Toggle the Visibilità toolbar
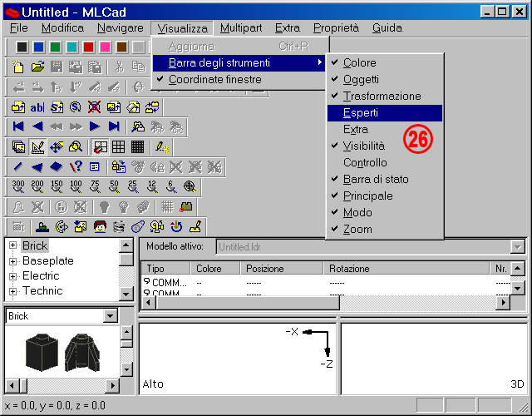Viewport: 532px width, 416px height. point(385,146)
